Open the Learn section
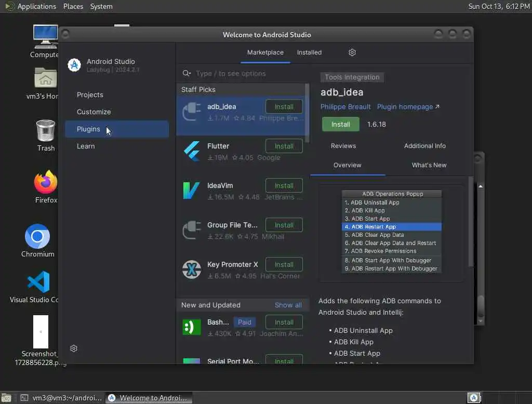The width and height of the screenshot is (532, 404). [x=117, y=146]
